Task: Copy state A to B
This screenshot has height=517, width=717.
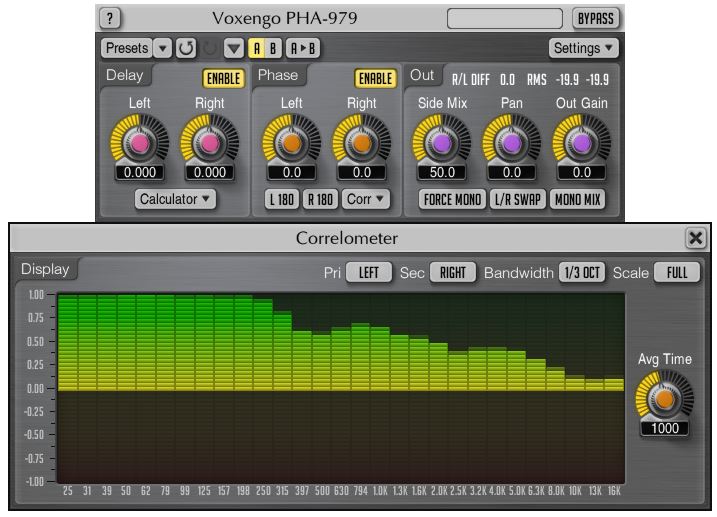Action: pyautogui.click(x=303, y=48)
